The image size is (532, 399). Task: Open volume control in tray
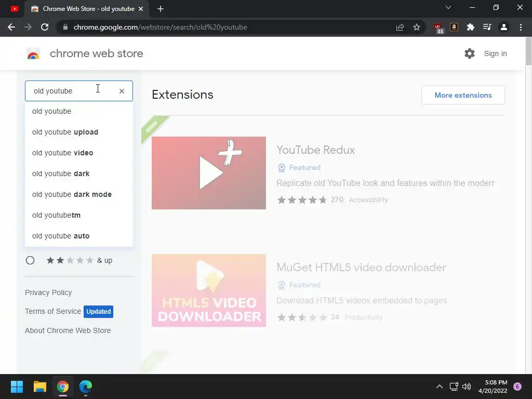(x=467, y=387)
